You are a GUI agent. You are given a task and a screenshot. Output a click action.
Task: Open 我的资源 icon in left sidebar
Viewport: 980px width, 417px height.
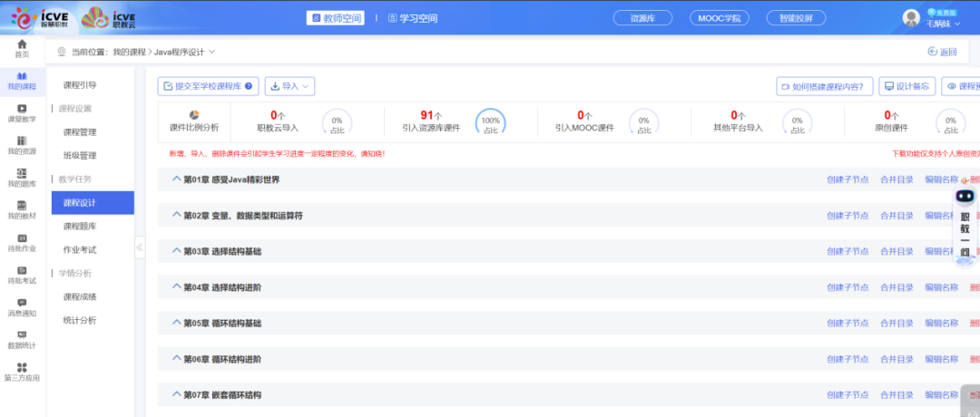pos(22,141)
